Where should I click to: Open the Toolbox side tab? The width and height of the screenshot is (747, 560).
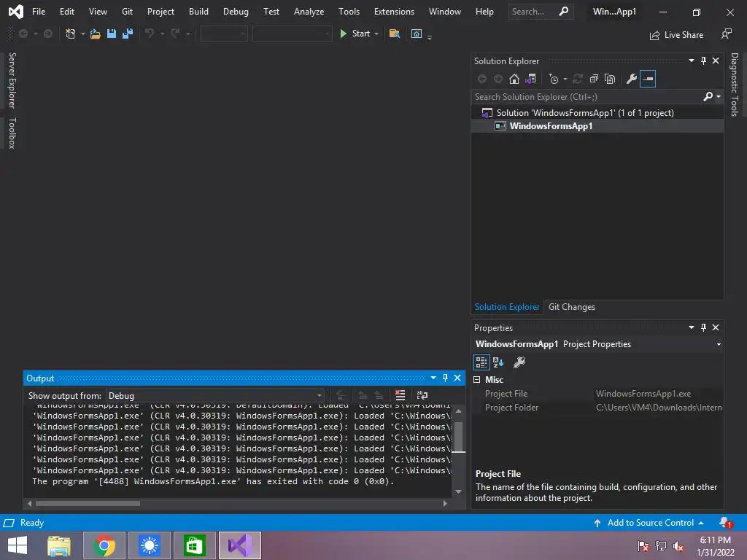click(x=12, y=133)
